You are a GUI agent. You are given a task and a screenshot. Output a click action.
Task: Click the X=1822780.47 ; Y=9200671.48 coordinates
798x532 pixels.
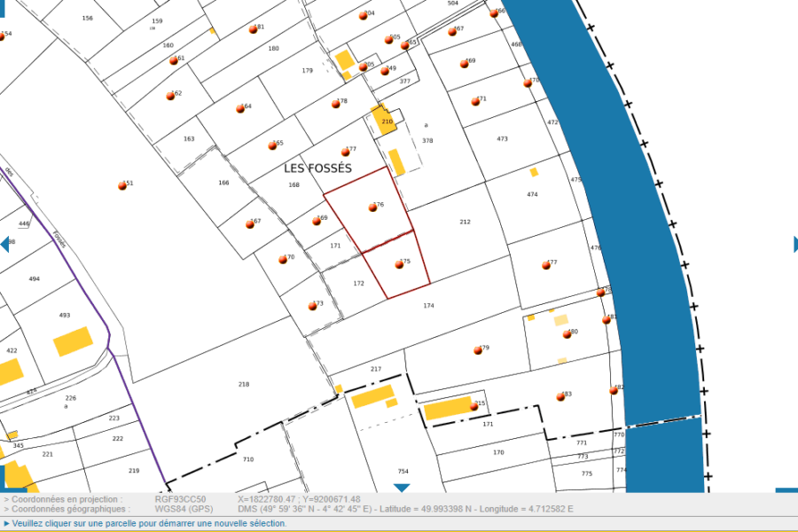tap(299, 499)
